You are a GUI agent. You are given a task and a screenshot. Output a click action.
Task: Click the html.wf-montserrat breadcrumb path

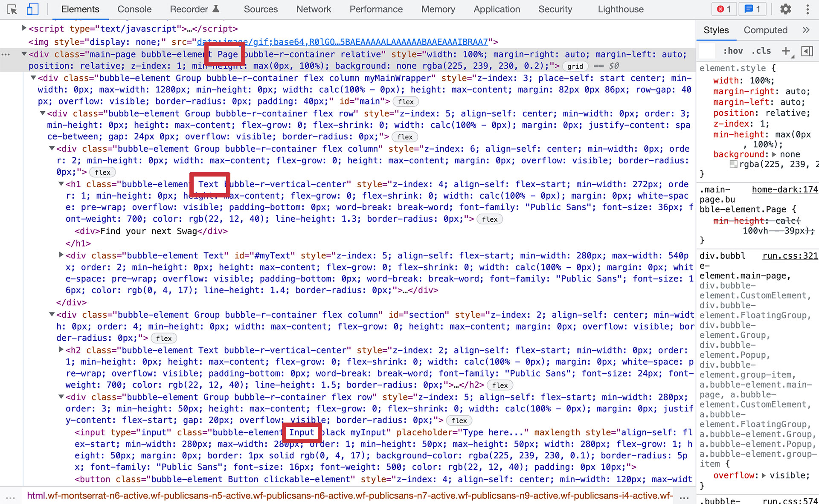click(350, 495)
